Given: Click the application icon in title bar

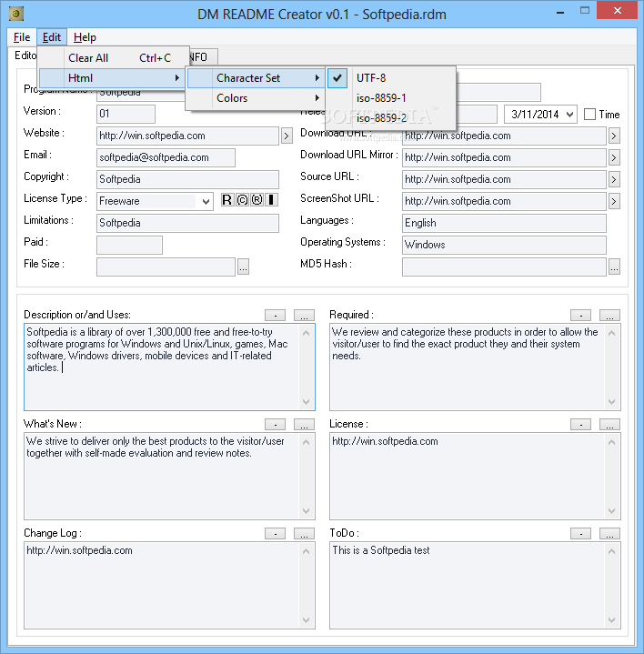Looking at the screenshot, I should click(15, 14).
